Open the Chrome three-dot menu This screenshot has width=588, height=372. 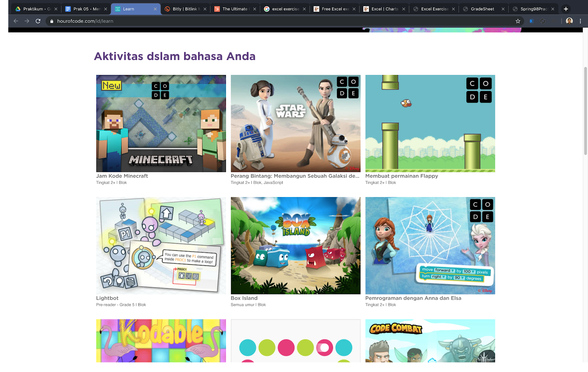point(580,21)
